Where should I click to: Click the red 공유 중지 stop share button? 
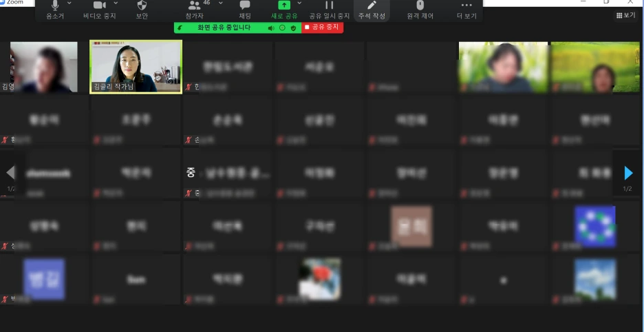[x=322, y=28]
